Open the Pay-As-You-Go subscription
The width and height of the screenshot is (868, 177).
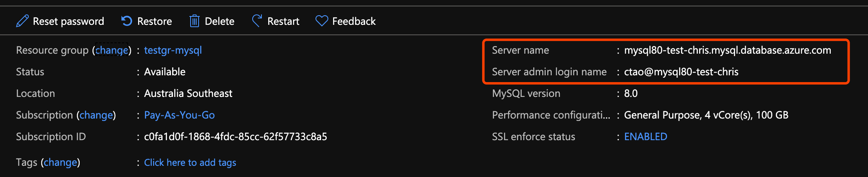(179, 115)
